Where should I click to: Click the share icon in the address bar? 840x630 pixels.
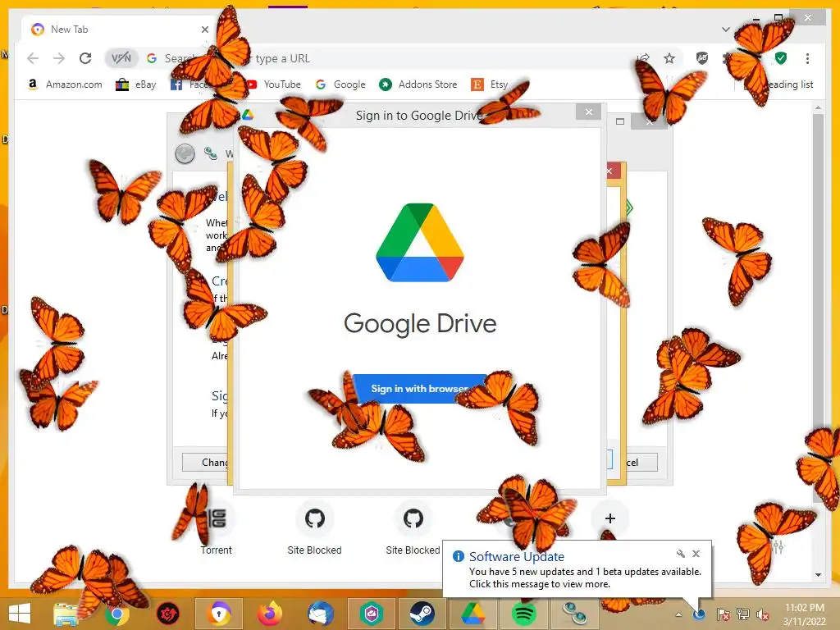(x=643, y=58)
